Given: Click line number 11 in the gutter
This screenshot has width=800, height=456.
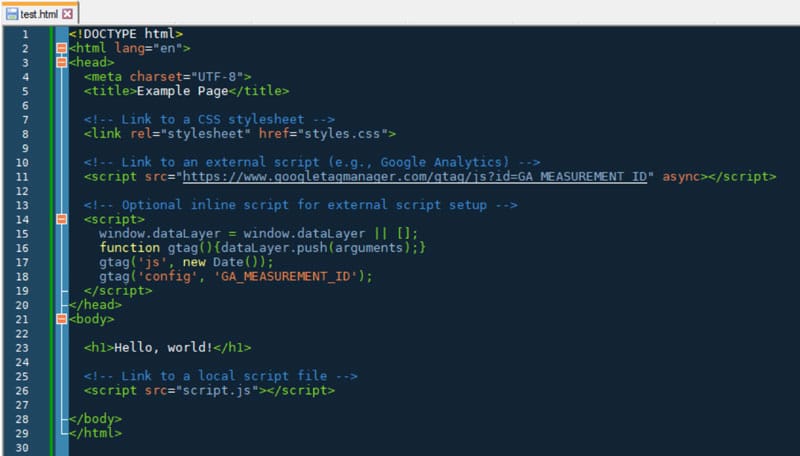Looking at the screenshot, I should [22, 177].
